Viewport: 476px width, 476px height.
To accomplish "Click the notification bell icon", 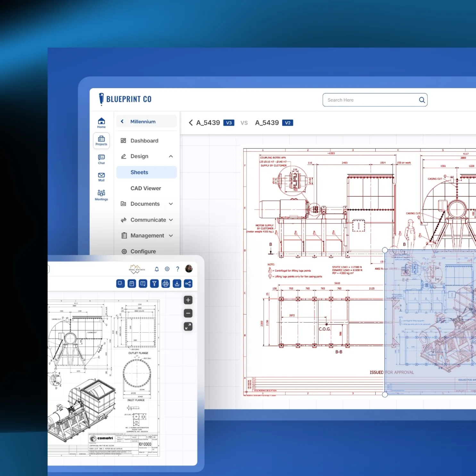I will tap(156, 269).
